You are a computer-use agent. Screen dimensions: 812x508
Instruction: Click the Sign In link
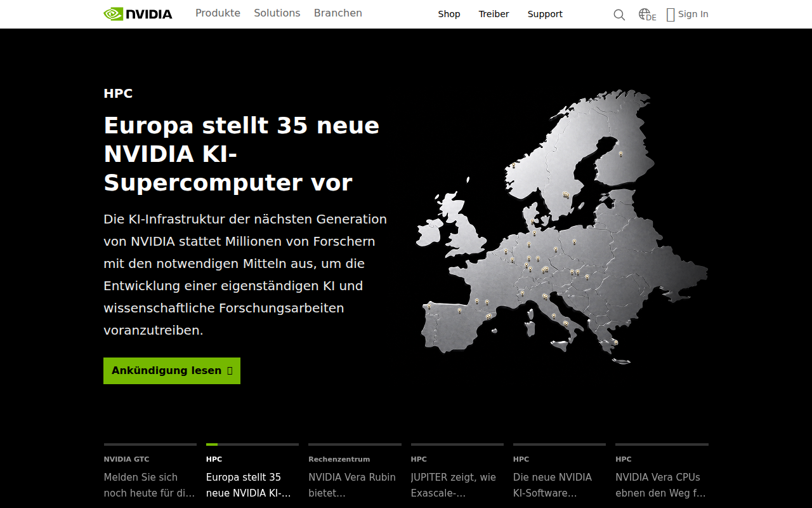[x=693, y=14]
